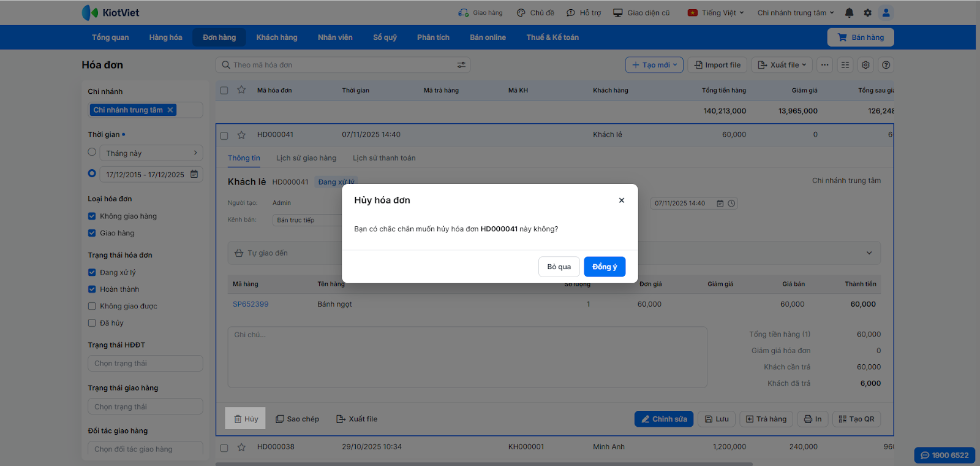Click the horizontal scrollbar below table
The width and height of the screenshot is (980, 466).
pos(484,464)
